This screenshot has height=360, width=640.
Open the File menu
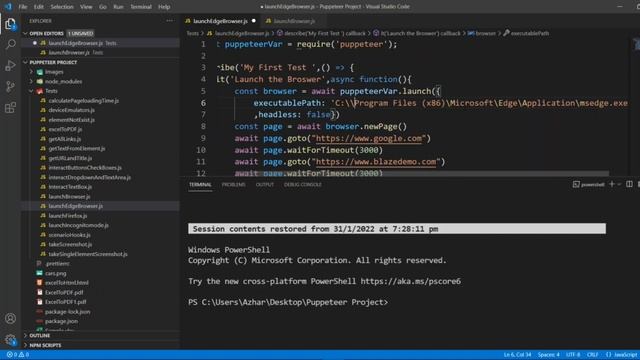(23, 7)
